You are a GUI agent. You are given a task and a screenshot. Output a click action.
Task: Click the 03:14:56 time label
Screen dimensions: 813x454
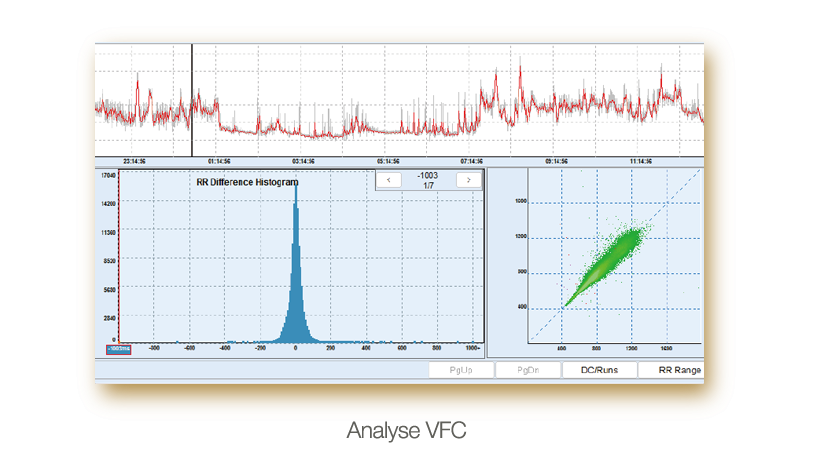303,161
